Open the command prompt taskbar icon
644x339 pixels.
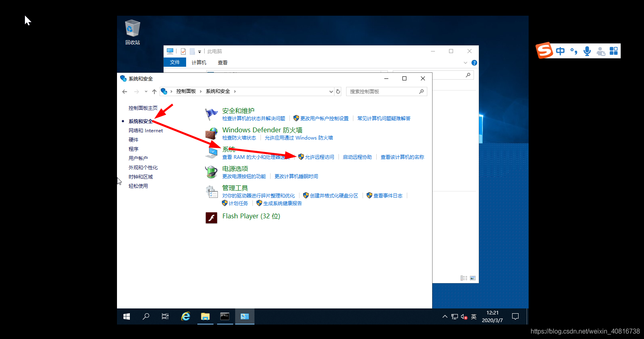tap(225, 316)
